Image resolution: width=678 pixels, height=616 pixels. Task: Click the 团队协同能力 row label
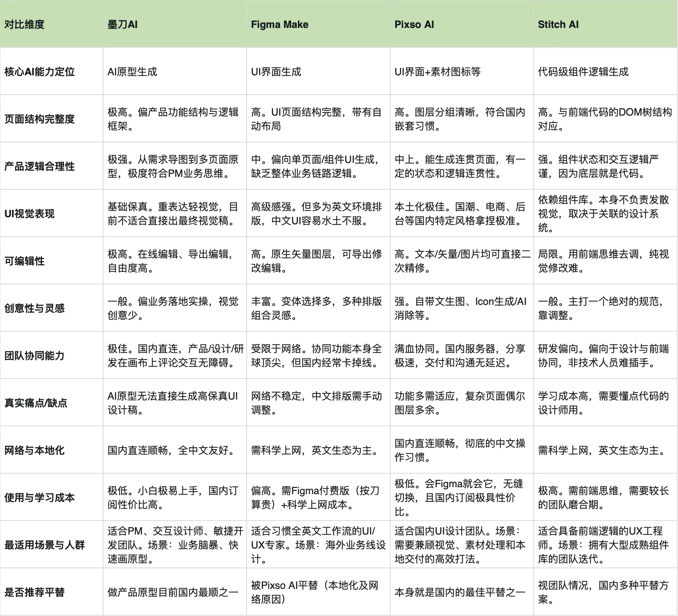[52, 355]
